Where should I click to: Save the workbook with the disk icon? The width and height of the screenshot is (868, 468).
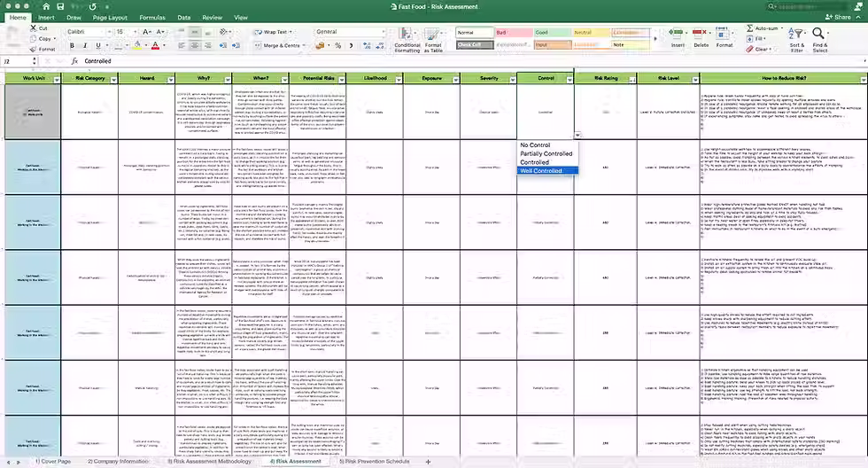tap(60, 6)
